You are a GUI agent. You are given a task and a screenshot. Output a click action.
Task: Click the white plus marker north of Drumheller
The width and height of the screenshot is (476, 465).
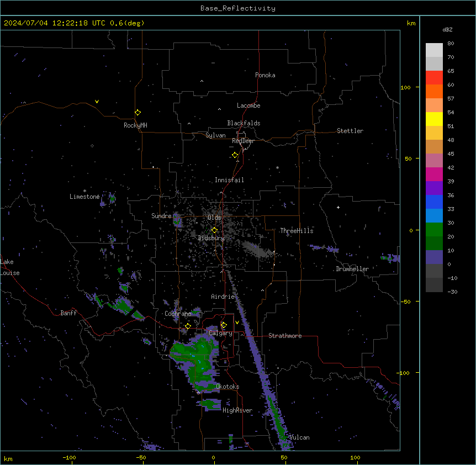coord(338,207)
